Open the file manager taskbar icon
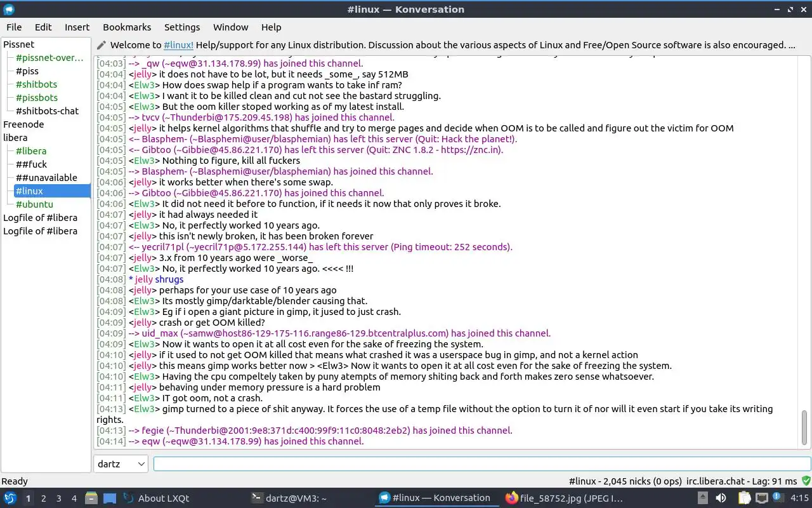This screenshot has width=812, height=508. 91,498
